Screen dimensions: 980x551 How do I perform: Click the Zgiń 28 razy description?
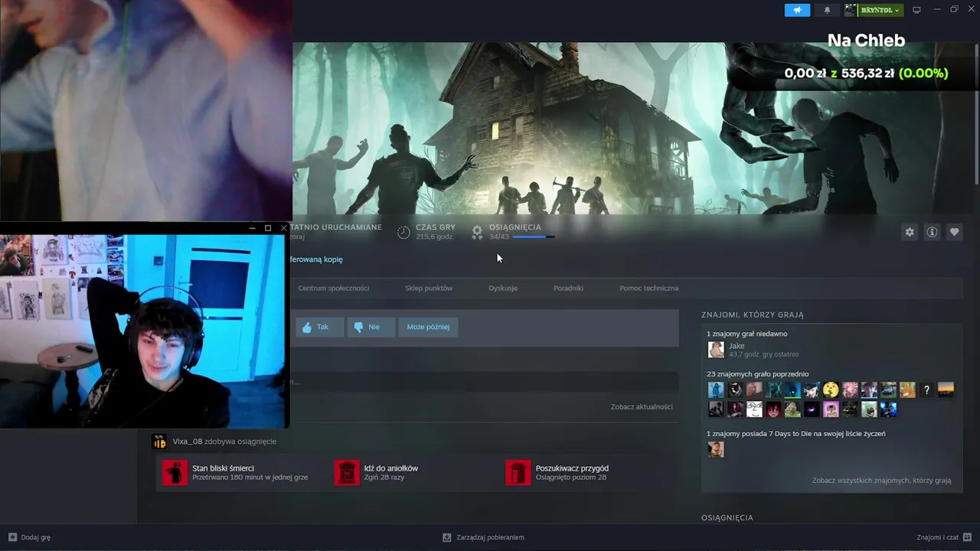(x=384, y=478)
